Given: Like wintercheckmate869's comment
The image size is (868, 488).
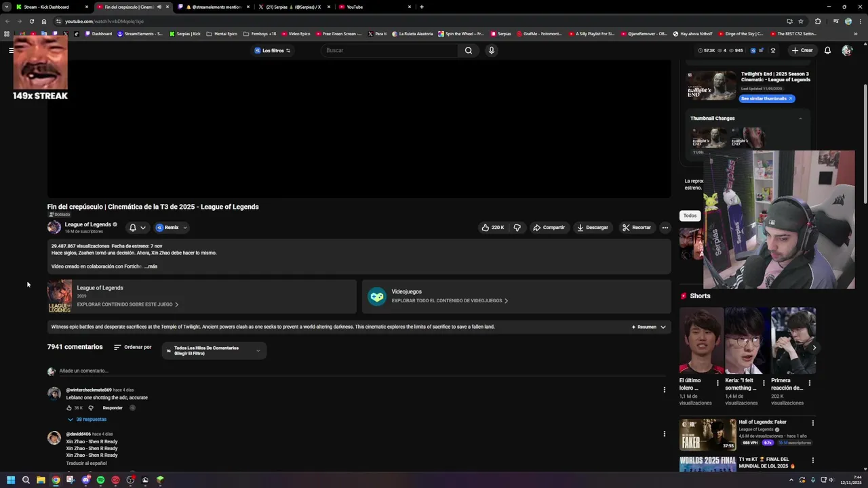Looking at the screenshot, I should (x=69, y=408).
